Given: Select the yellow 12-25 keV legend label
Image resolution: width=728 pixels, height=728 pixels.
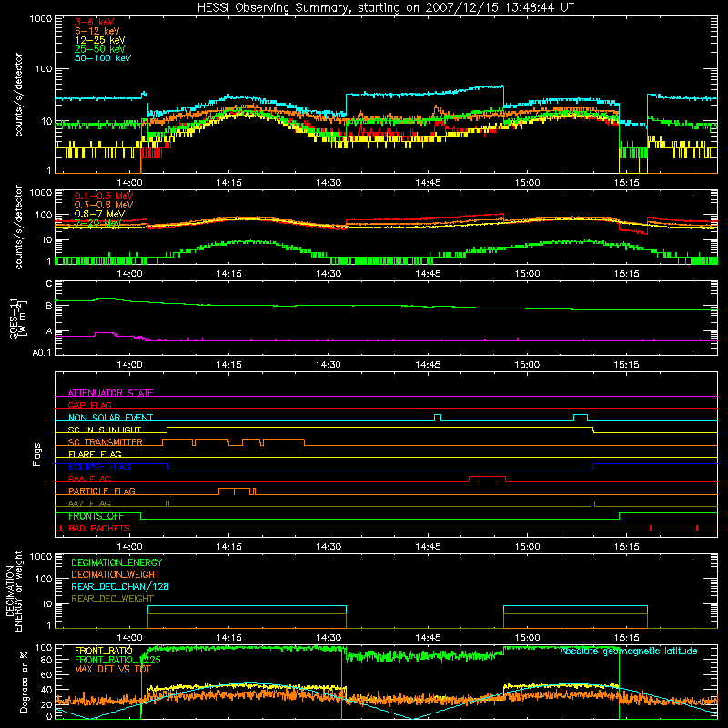Looking at the screenshot, I should point(99,40).
